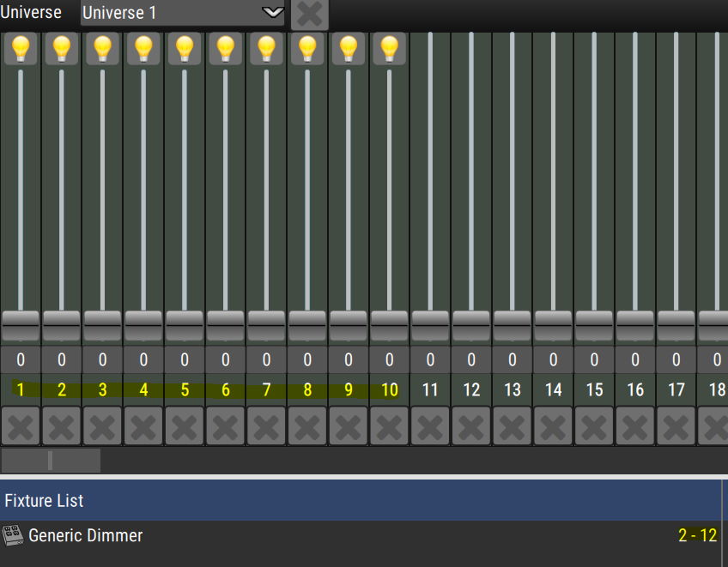Click channel number 15 label

[x=594, y=389]
